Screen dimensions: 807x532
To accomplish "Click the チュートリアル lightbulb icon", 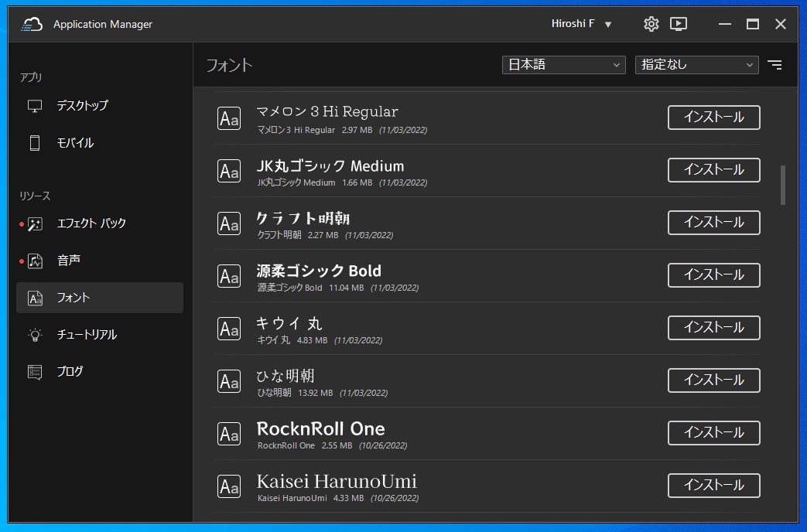I will pyautogui.click(x=35, y=335).
